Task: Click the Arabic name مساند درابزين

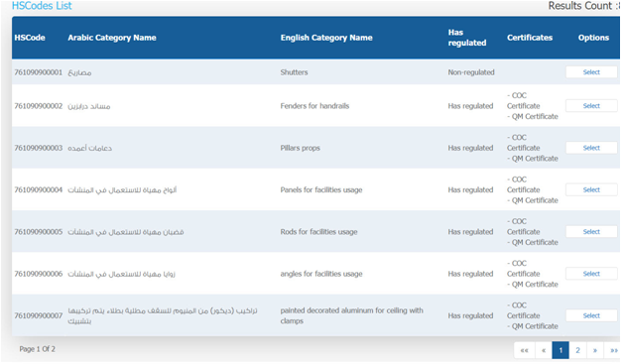Action: point(89,106)
